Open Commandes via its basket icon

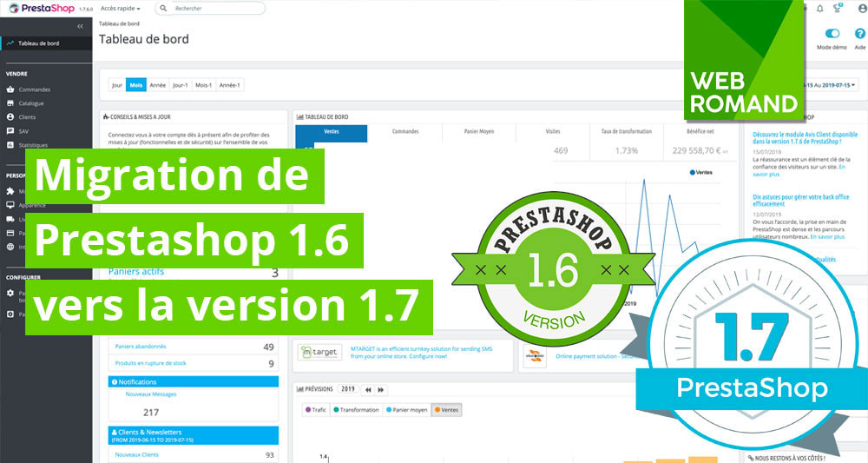[x=10, y=89]
